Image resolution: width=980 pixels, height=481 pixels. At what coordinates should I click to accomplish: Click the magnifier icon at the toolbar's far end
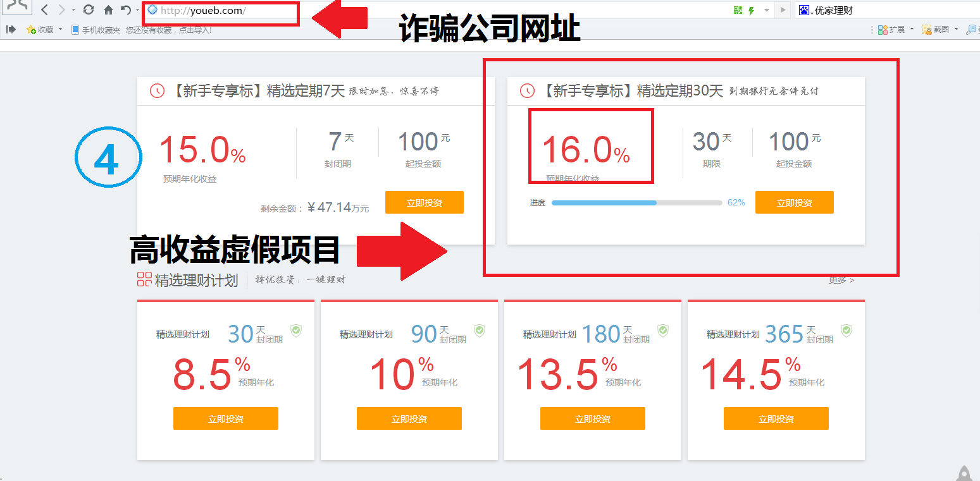point(972,29)
